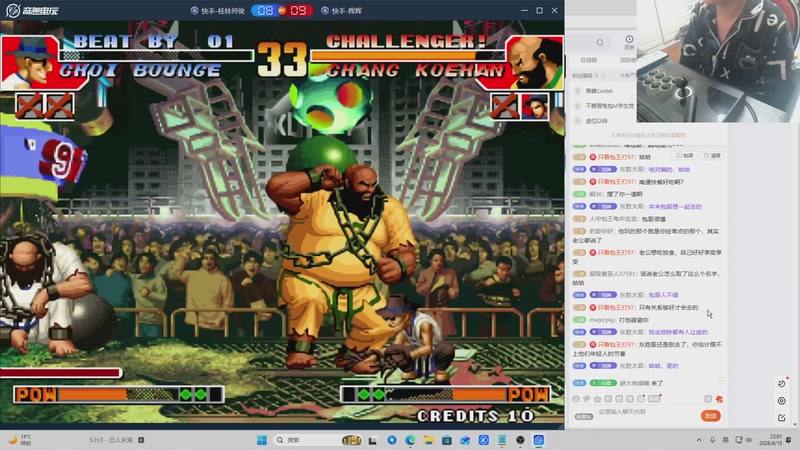Image resolution: width=800 pixels, height=450 pixels.
Task: Switch to the 在线榜 tab
Action: (x=588, y=60)
